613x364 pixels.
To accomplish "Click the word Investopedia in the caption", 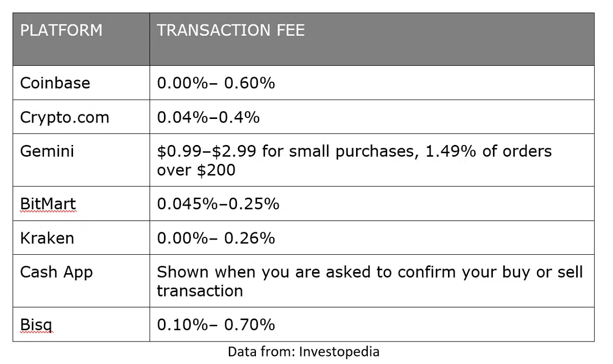I will coord(339,352).
